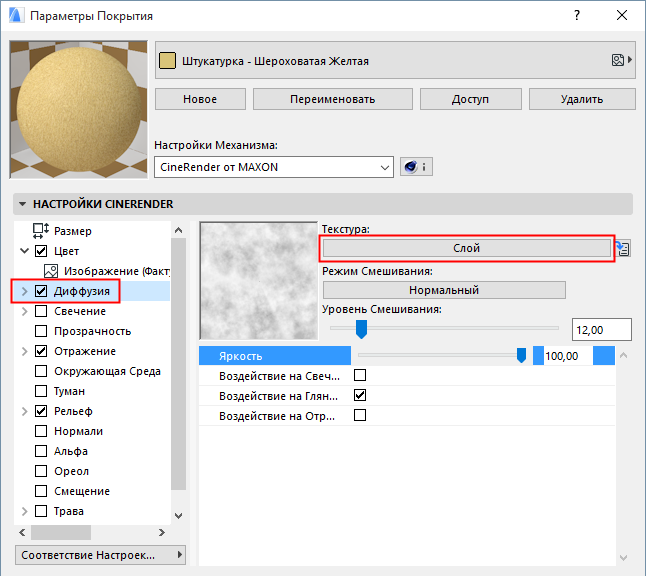Image resolution: width=646 pixels, height=576 pixels.
Task: Check Воздействие на Свеч... checkbox
Action: pyautogui.click(x=360, y=375)
